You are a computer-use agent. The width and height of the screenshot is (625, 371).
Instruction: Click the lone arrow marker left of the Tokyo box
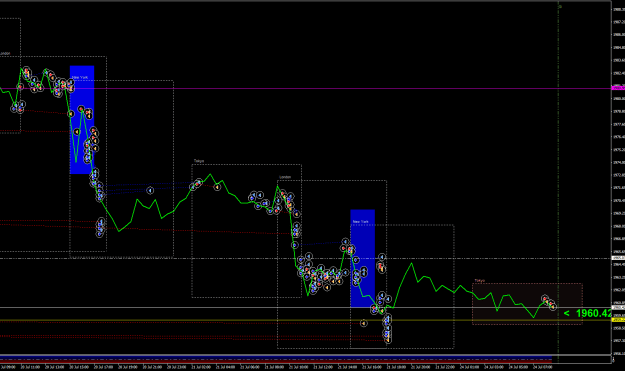pyautogui.click(x=150, y=191)
